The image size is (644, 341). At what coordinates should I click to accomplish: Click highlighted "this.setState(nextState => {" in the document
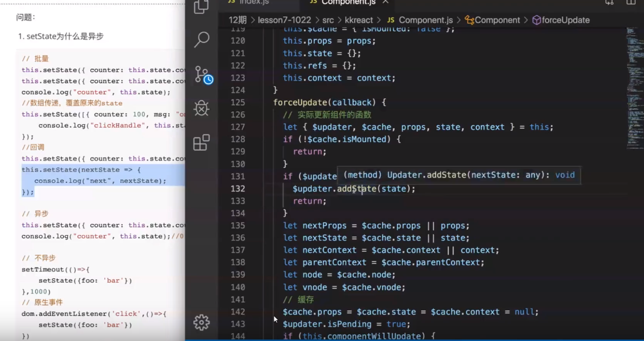(x=81, y=169)
